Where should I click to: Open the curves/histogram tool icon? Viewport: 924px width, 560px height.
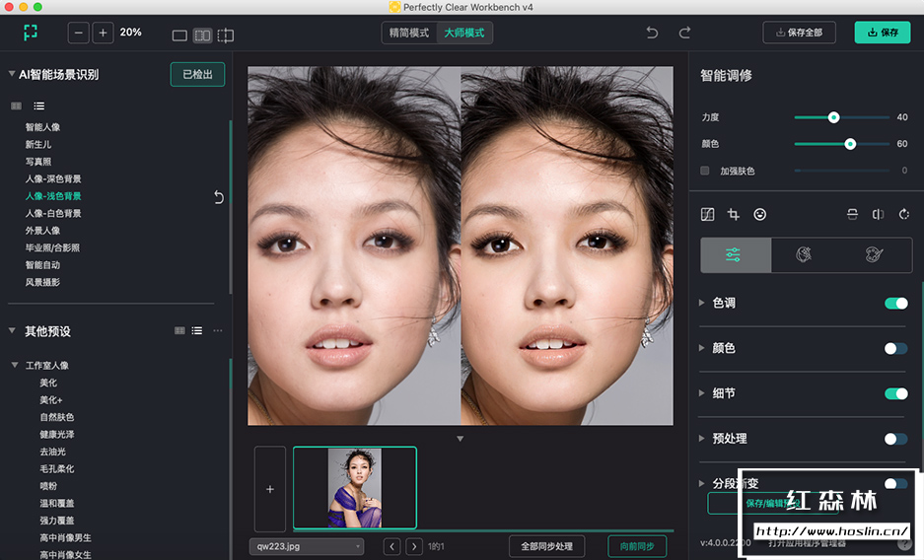tap(707, 214)
